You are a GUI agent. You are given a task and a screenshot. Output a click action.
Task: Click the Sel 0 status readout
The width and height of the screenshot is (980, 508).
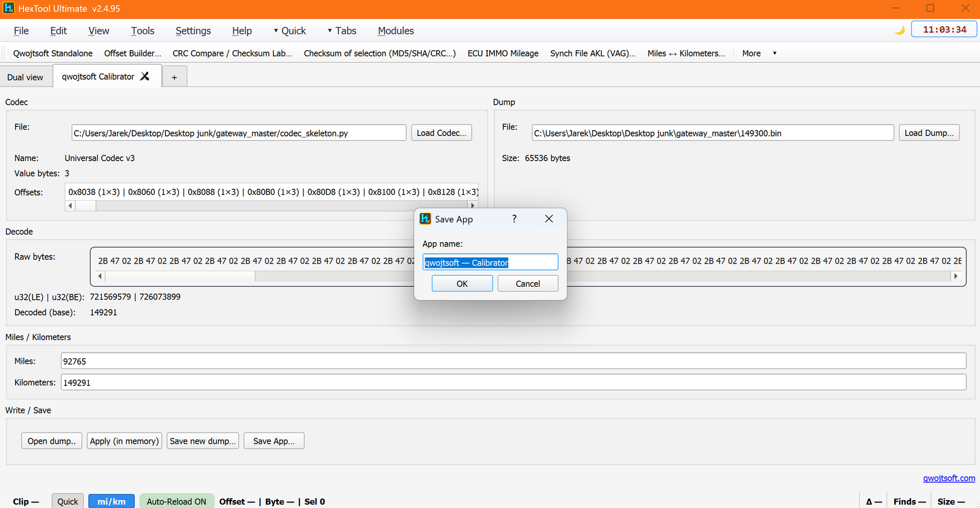click(315, 501)
